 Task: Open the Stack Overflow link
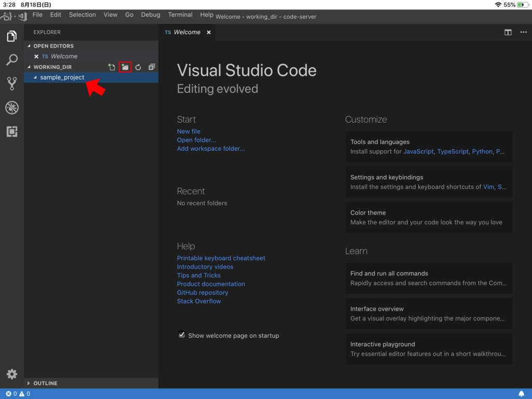(199, 301)
